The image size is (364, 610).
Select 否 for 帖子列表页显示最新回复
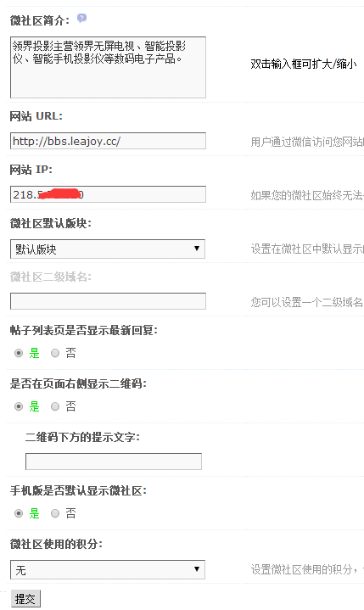(x=55, y=353)
